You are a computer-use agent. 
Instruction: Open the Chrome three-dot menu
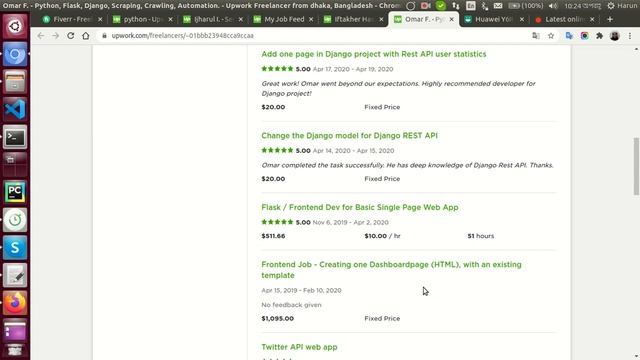(630, 36)
